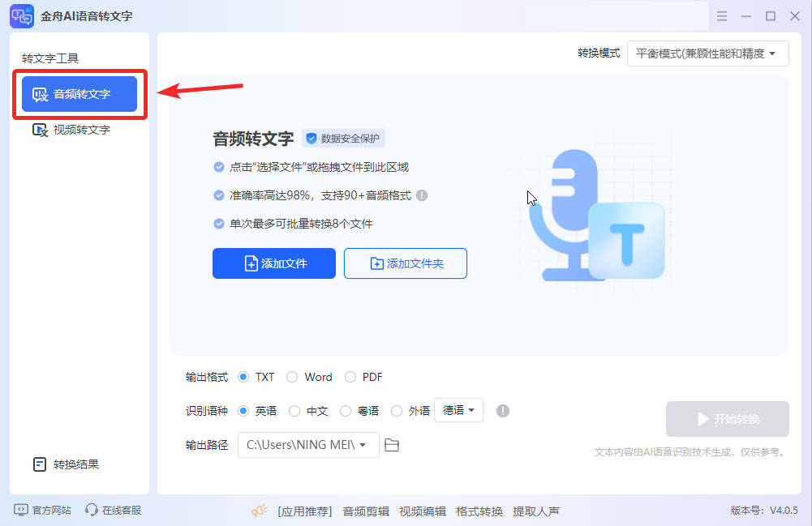Image resolution: width=812 pixels, height=526 pixels.
Task: Open the 转换结果 page
Action: [66, 464]
